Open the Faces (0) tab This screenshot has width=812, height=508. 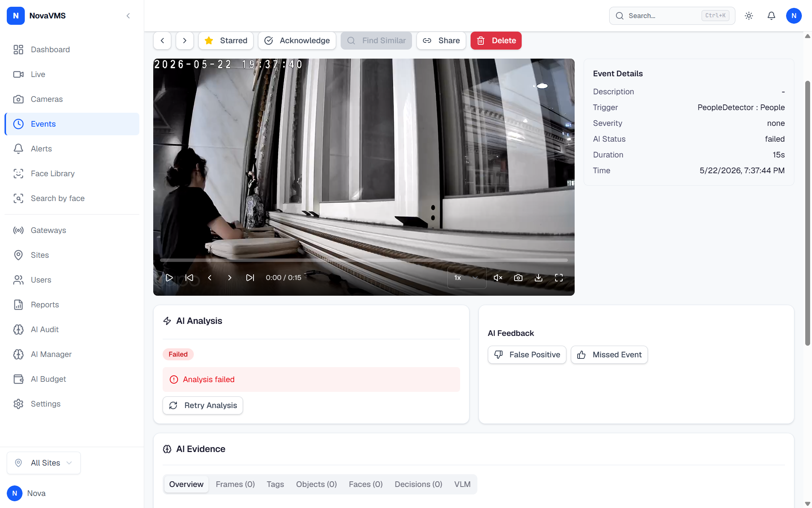point(365,484)
